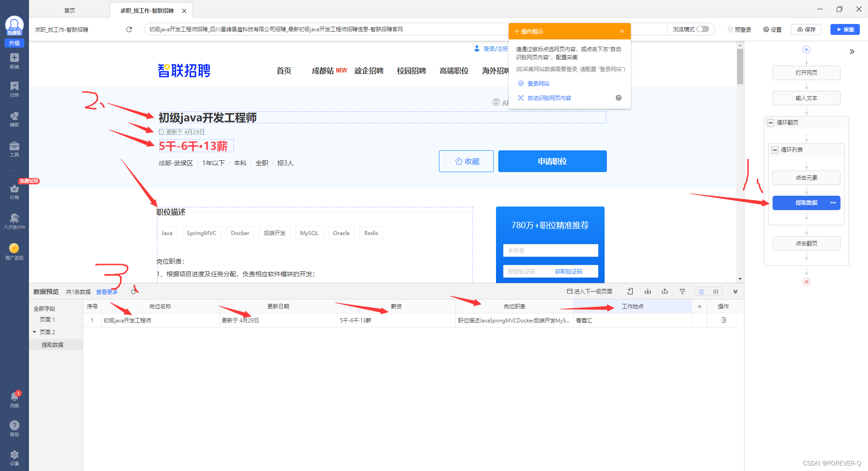Open 政企招聘 in site navigation
Screen dimensions: 868x471
coord(369,71)
